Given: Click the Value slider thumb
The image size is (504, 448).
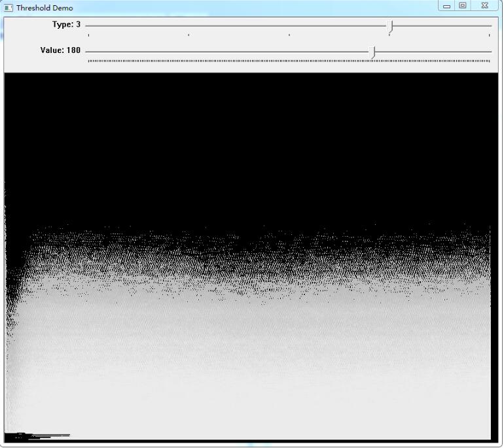Looking at the screenshot, I should click(372, 53).
